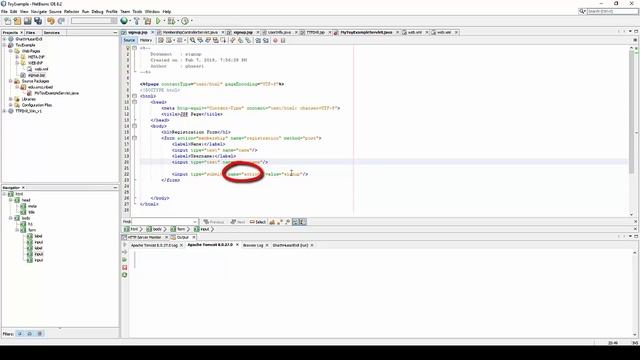Switch to the Files tab
Viewport: 640px width, 360px height.
tap(30, 32)
